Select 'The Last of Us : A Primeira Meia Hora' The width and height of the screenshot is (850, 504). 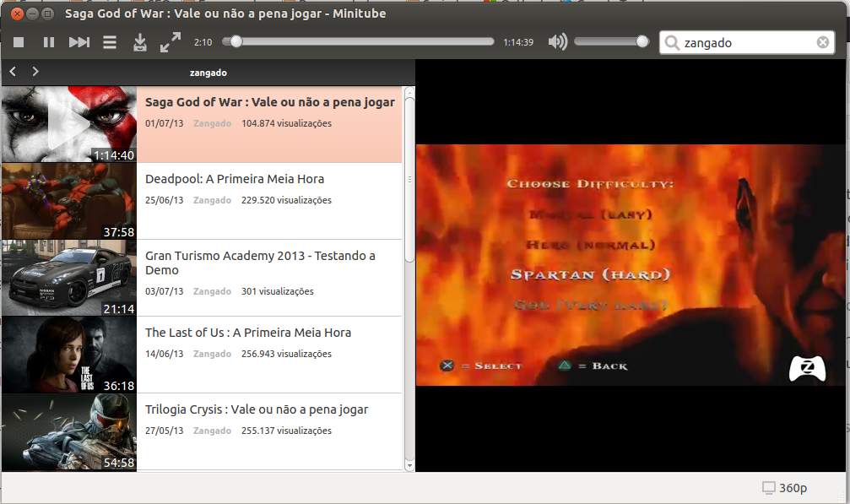(248, 333)
